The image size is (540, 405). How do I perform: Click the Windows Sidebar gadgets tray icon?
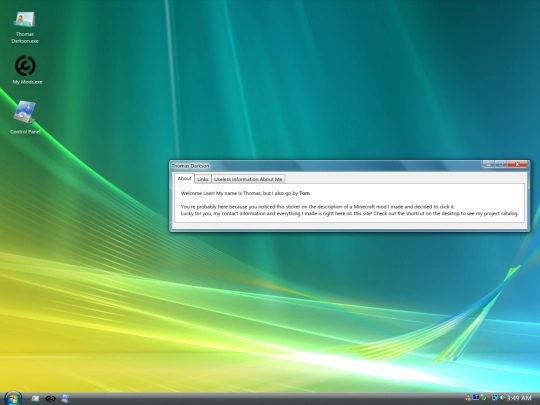[x=468, y=398]
